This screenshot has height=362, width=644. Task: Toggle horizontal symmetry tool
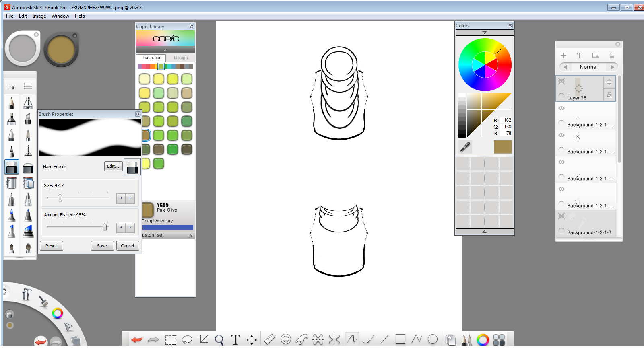[318, 339]
